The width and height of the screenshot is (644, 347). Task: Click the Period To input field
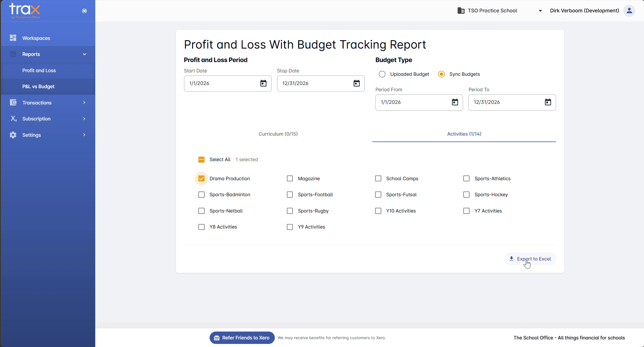tap(512, 102)
